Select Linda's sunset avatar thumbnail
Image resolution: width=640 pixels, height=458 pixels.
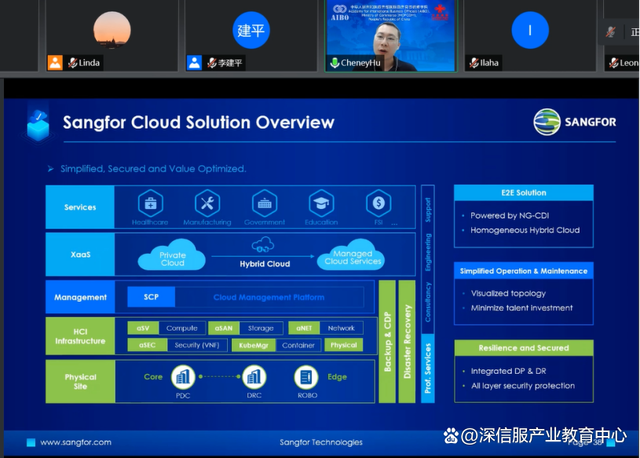click(112, 29)
